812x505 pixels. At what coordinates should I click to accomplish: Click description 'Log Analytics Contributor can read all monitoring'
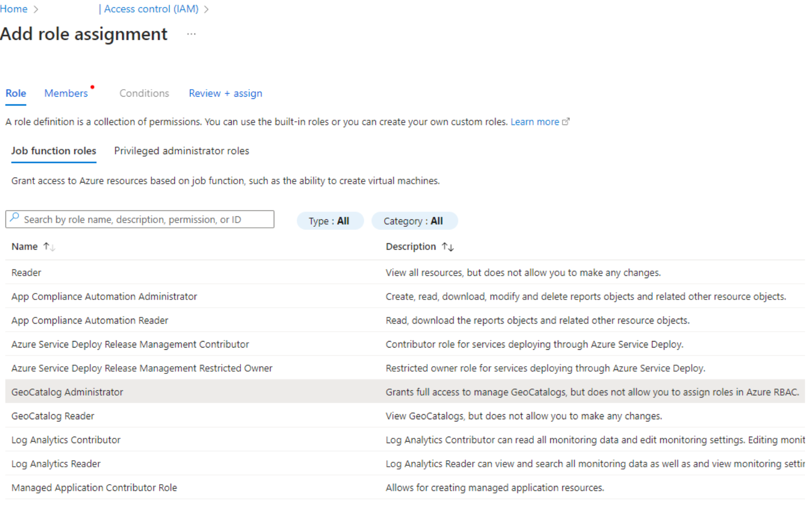(x=595, y=440)
